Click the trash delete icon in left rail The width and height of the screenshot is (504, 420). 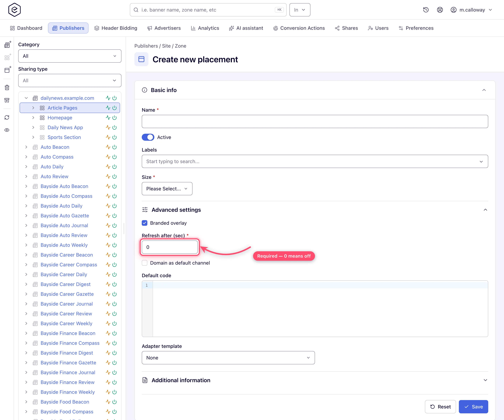tap(7, 88)
